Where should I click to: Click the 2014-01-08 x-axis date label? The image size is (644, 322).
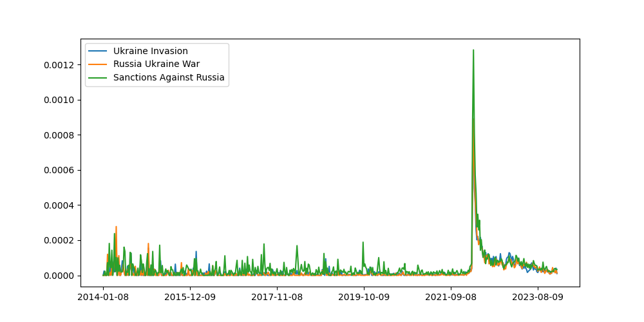[103, 298]
